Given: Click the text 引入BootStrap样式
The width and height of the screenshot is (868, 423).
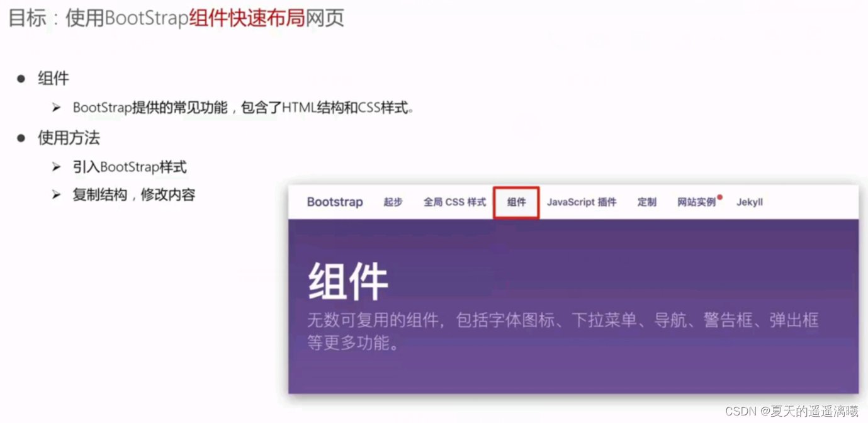Looking at the screenshot, I should 130,167.
